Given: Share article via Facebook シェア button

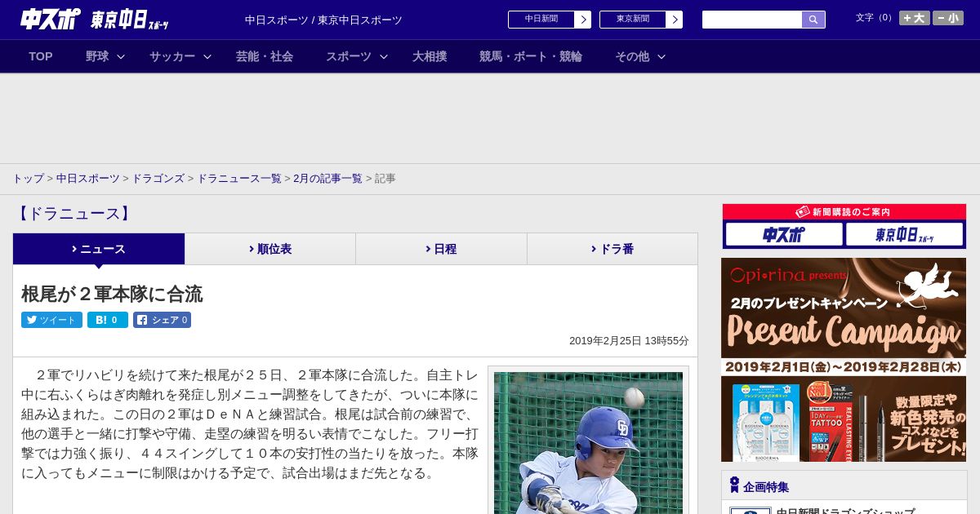Looking at the screenshot, I should (x=162, y=320).
